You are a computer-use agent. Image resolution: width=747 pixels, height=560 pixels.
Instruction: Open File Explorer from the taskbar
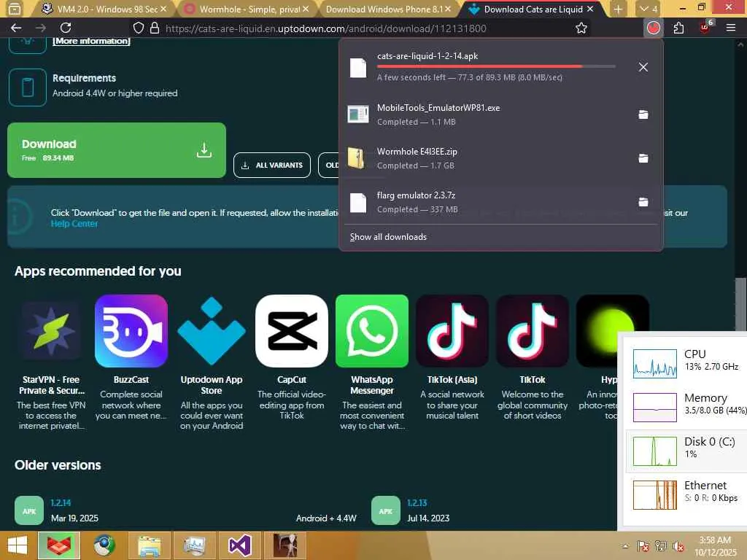(x=150, y=545)
